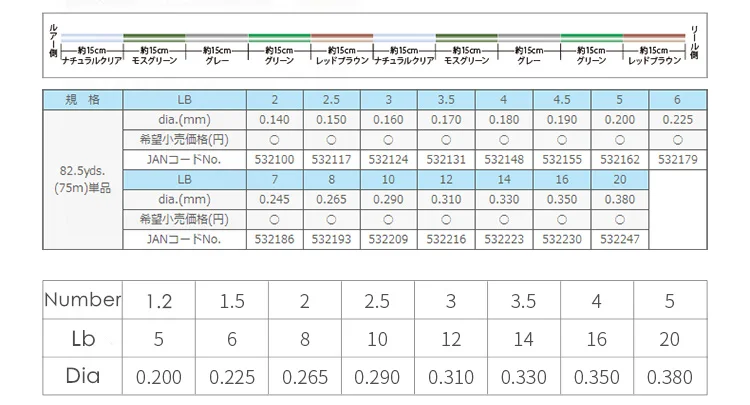Screen dimensions: 750x405
Task: Select JAN code 532247
Action: (x=620, y=239)
